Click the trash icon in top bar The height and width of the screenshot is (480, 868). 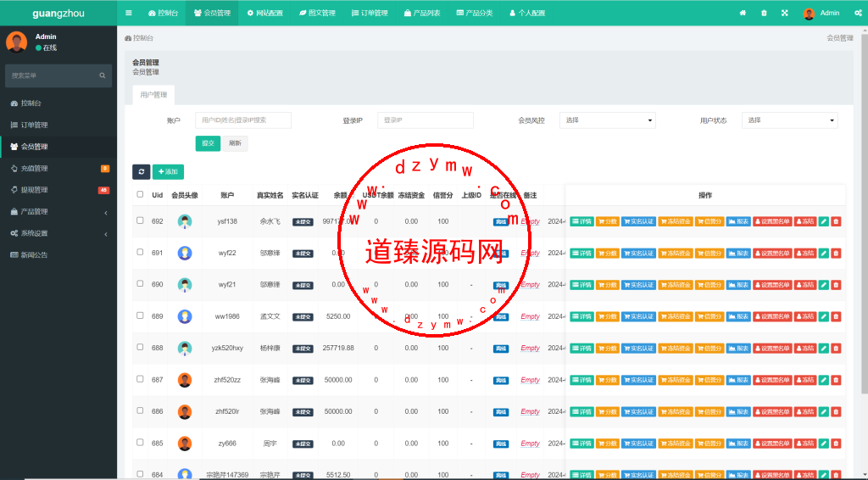[x=764, y=13]
